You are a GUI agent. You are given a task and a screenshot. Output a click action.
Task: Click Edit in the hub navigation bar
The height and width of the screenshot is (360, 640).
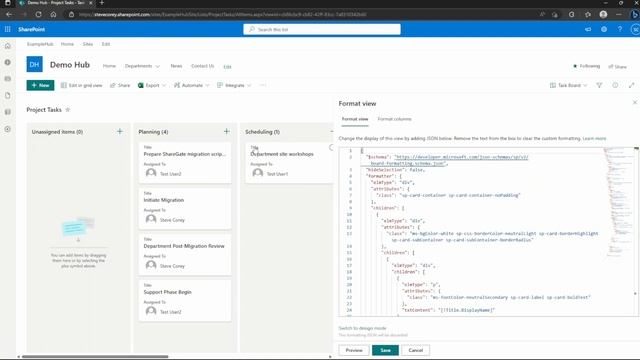(x=106, y=44)
